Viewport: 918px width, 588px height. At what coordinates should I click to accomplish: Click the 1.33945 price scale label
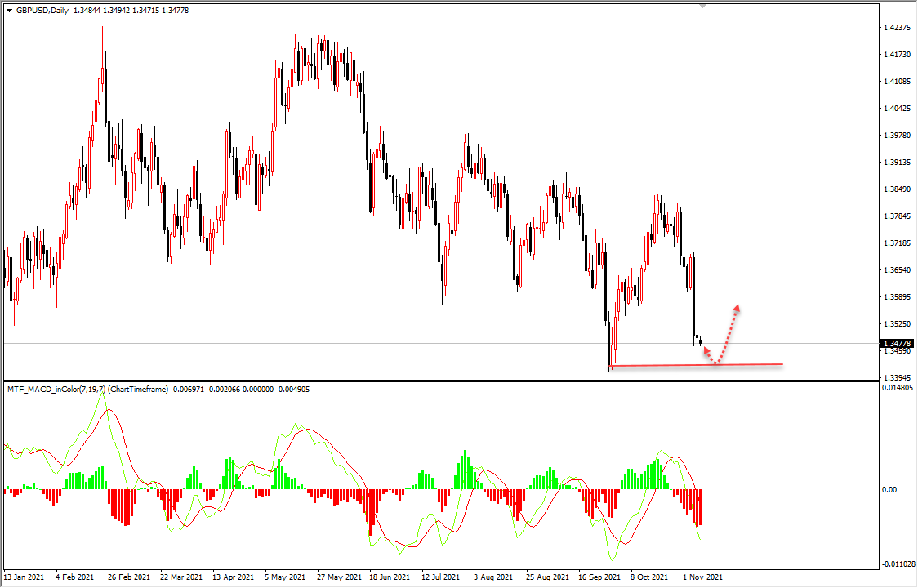point(897,377)
